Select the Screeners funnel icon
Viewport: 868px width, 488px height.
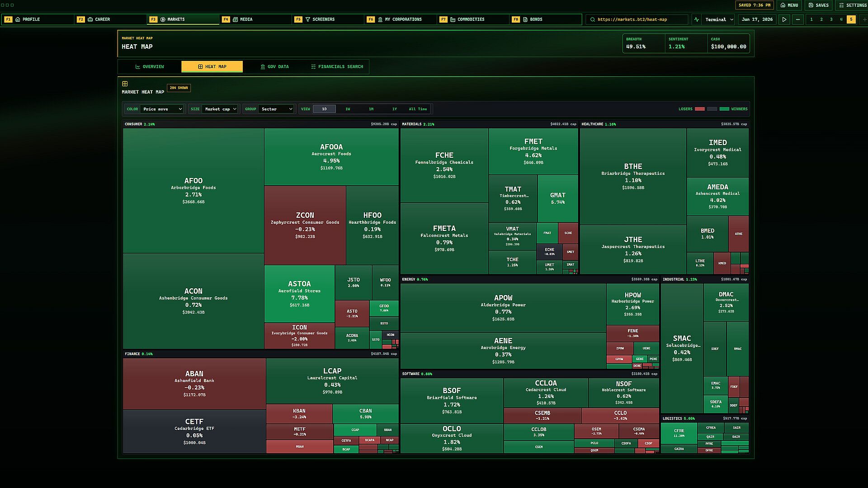[x=307, y=19]
